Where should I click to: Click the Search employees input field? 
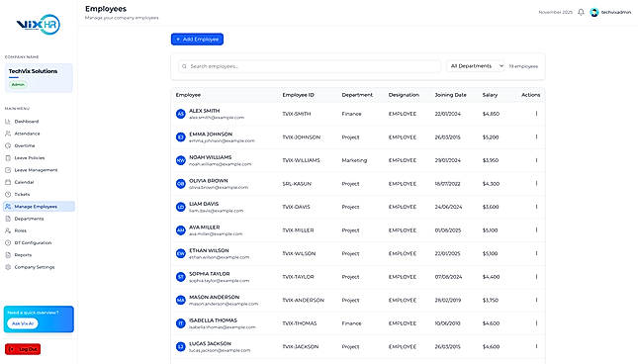pyautogui.click(x=310, y=66)
